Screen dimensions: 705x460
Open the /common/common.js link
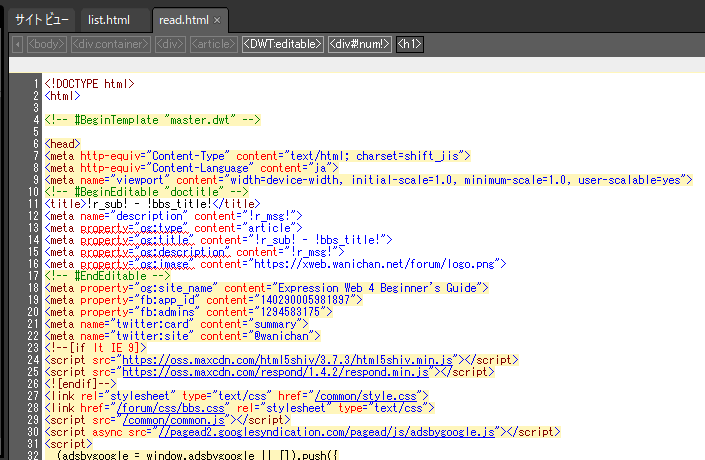(174, 420)
